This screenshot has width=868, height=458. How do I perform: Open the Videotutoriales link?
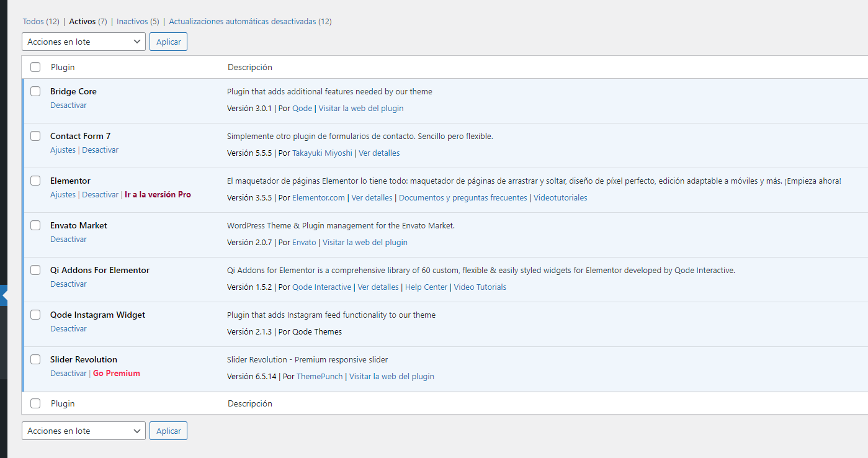pyautogui.click(x=560, y=198)
